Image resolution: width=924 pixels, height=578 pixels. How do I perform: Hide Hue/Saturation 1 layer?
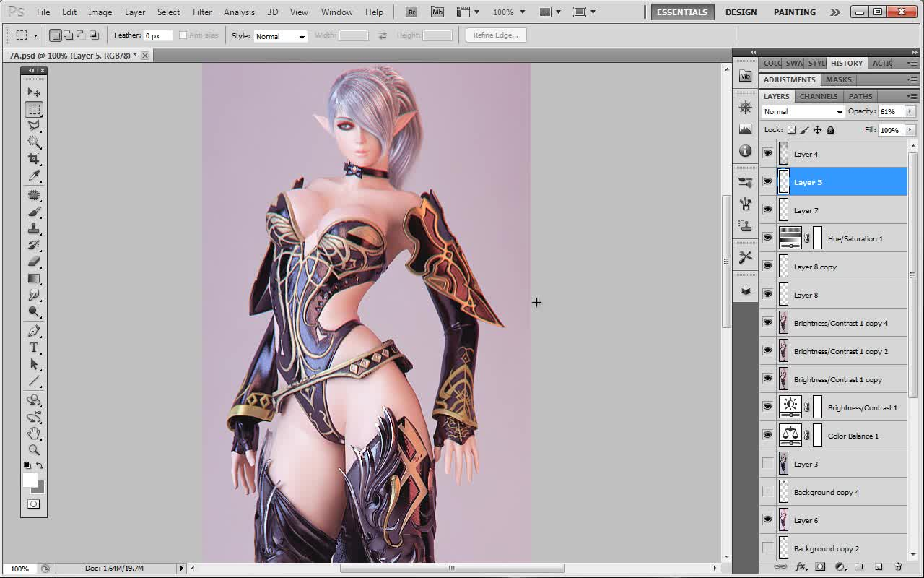tap(767, 238)
